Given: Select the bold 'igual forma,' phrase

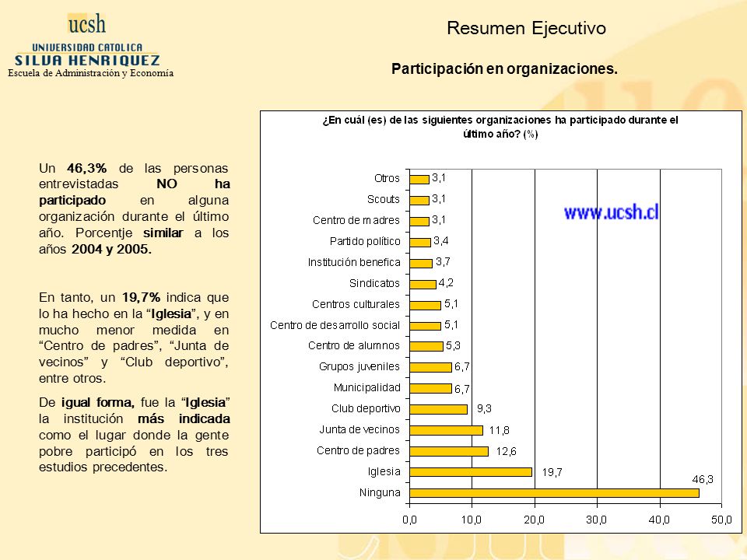Looking at the screenshot, I should tap(98, 403).
